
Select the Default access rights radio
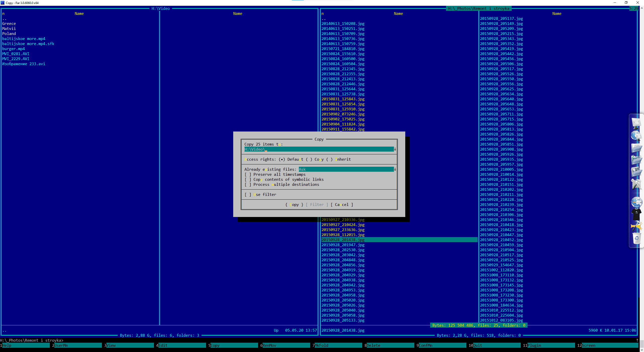point(282,159)
